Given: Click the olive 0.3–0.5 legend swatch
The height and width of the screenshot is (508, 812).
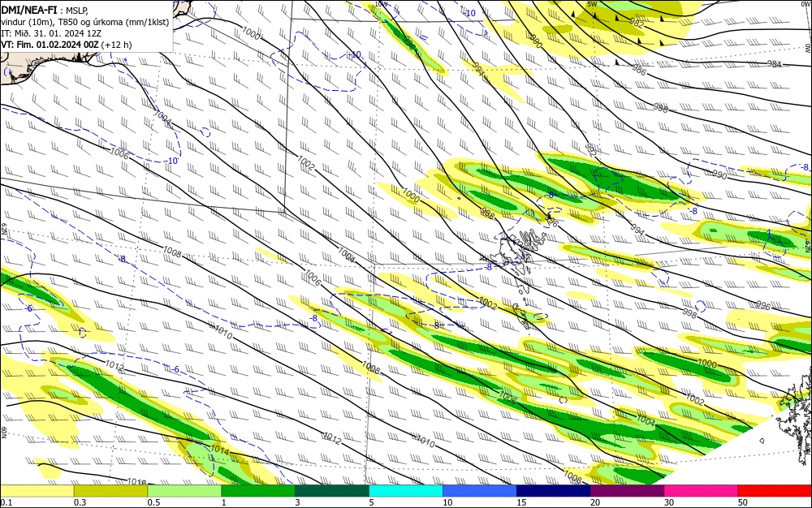Looking at the screenshot, I should pyautogui.click(x=110, y=491).
